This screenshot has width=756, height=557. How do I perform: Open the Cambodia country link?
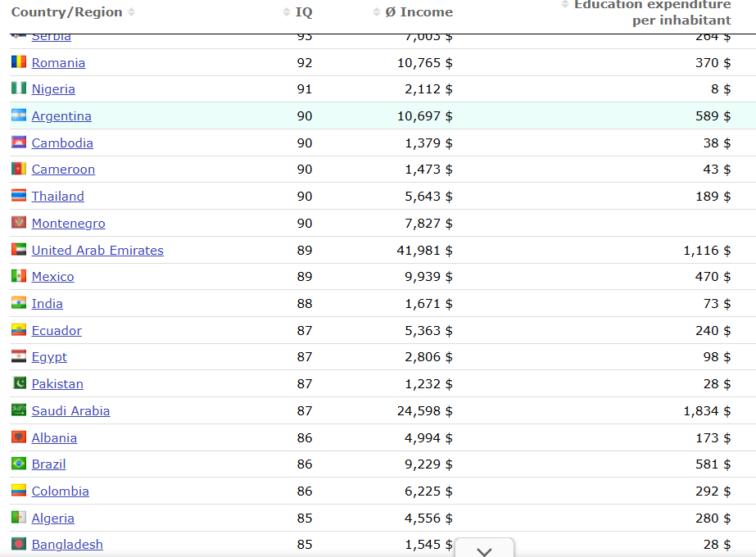[62, 143]
